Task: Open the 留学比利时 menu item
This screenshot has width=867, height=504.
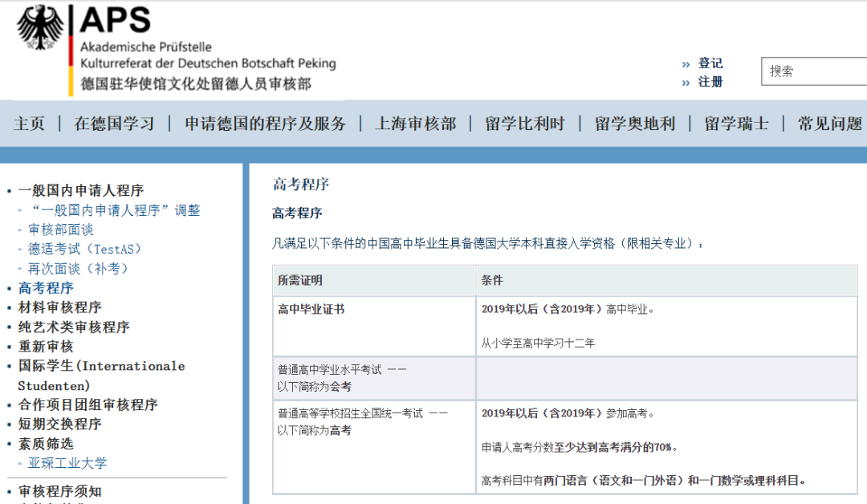Action: tap(525, 124)
